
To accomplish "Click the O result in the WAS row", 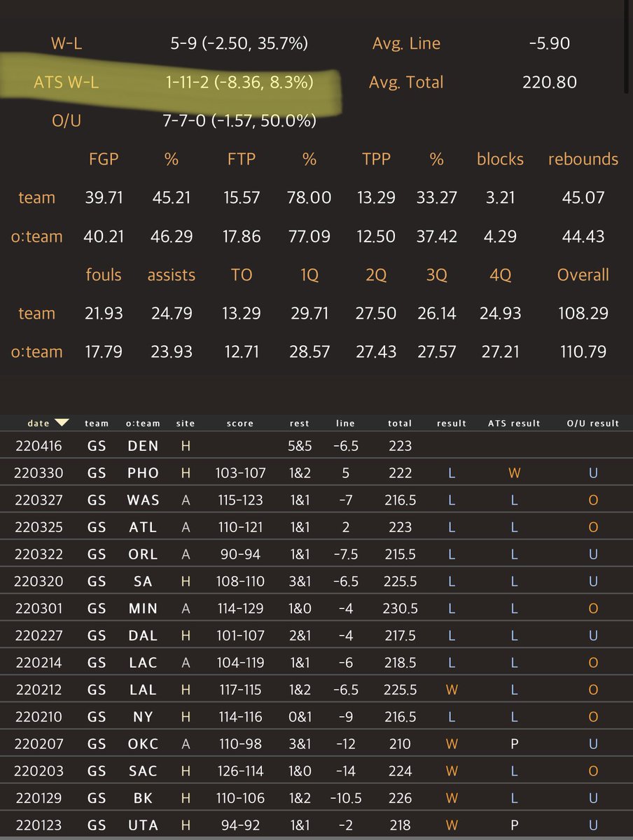I will click(593, 500).
